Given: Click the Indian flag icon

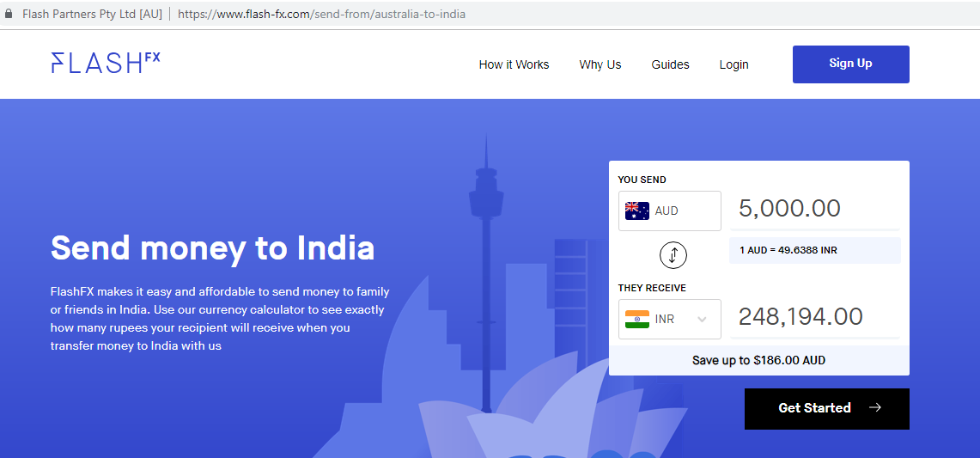Looking at the screenshot, I should [x=637, y=319].
